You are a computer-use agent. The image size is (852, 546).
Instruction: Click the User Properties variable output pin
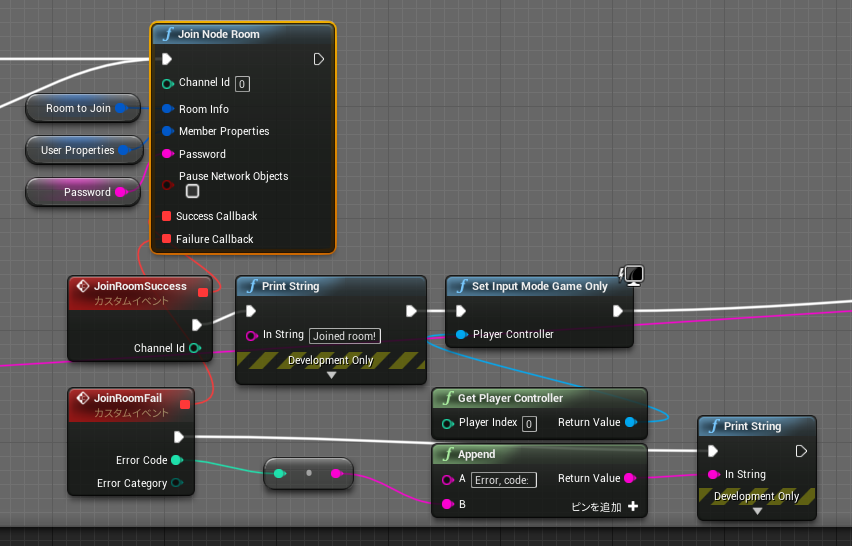(124, 150)
